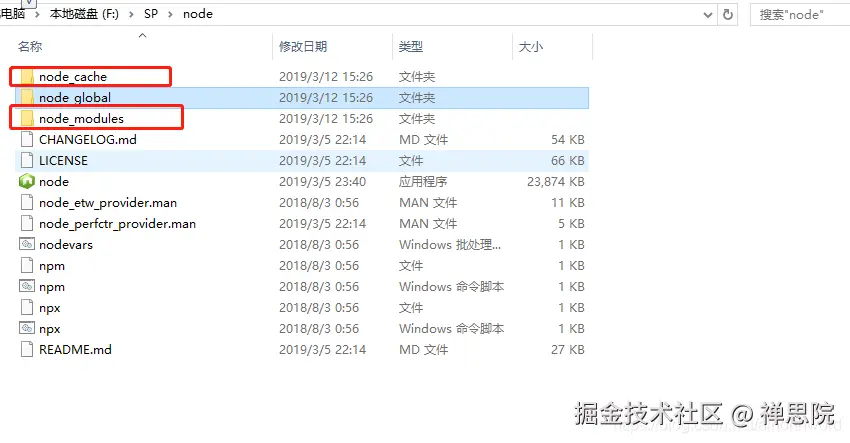Image resolution: width=850 pixels, height=443 pixels.
Task: Sort files by the 修改日期 column
Action: 303,47
